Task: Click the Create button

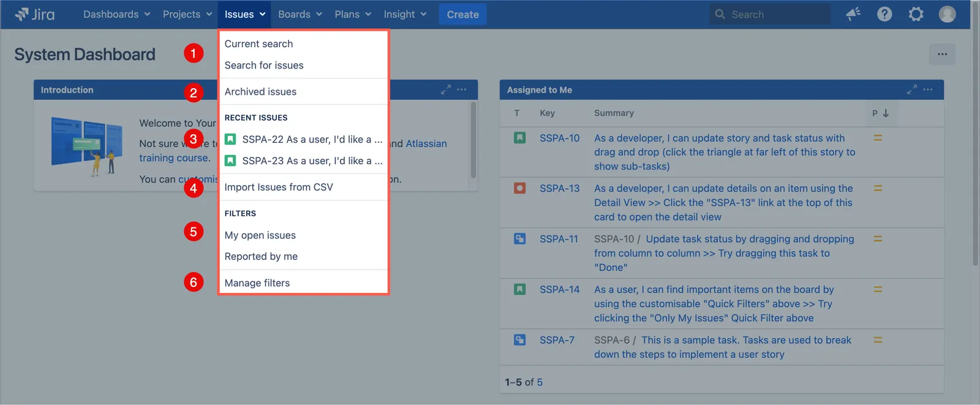Action: 462,14
